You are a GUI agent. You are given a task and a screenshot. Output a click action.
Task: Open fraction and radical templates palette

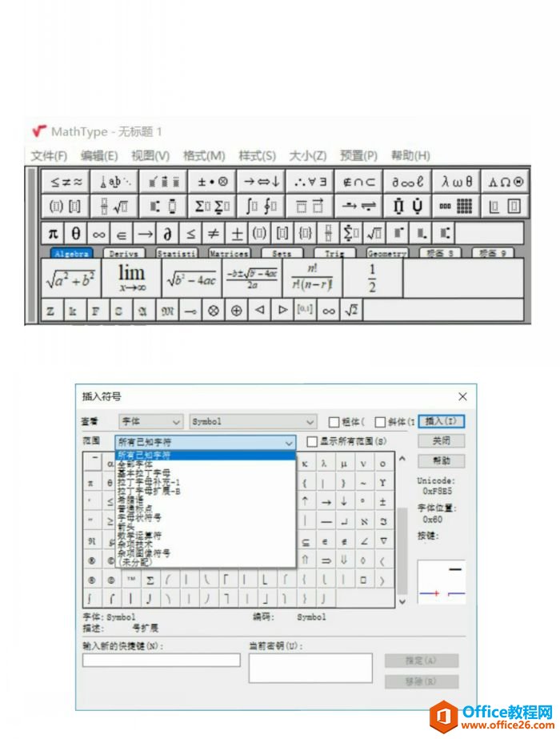pos(114,206)
